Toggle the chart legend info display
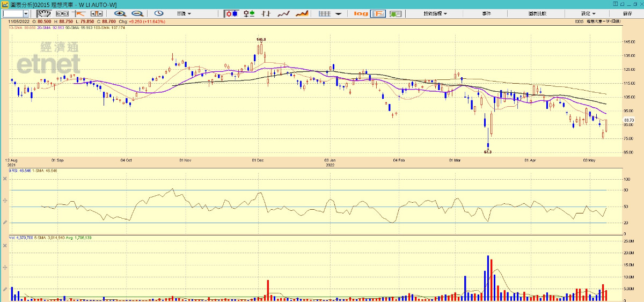The image size is (644, 302). (378, 13)
